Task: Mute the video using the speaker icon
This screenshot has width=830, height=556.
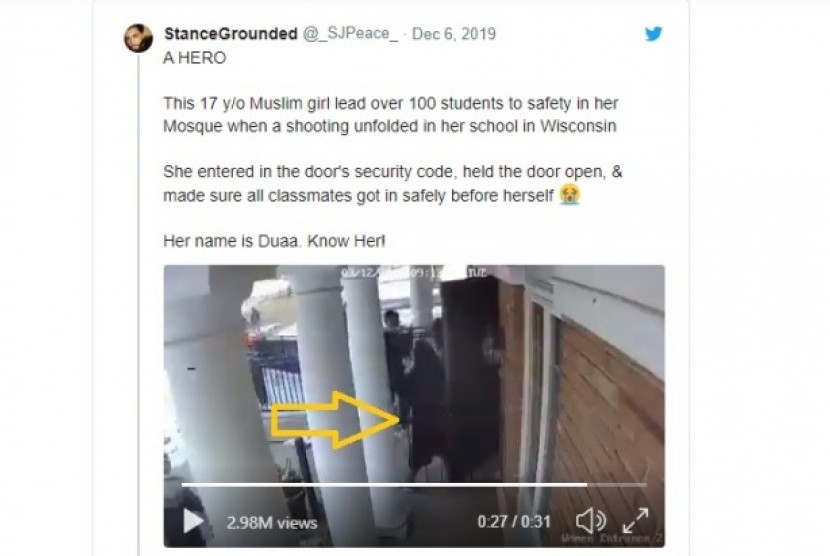Action: (590, 521)
